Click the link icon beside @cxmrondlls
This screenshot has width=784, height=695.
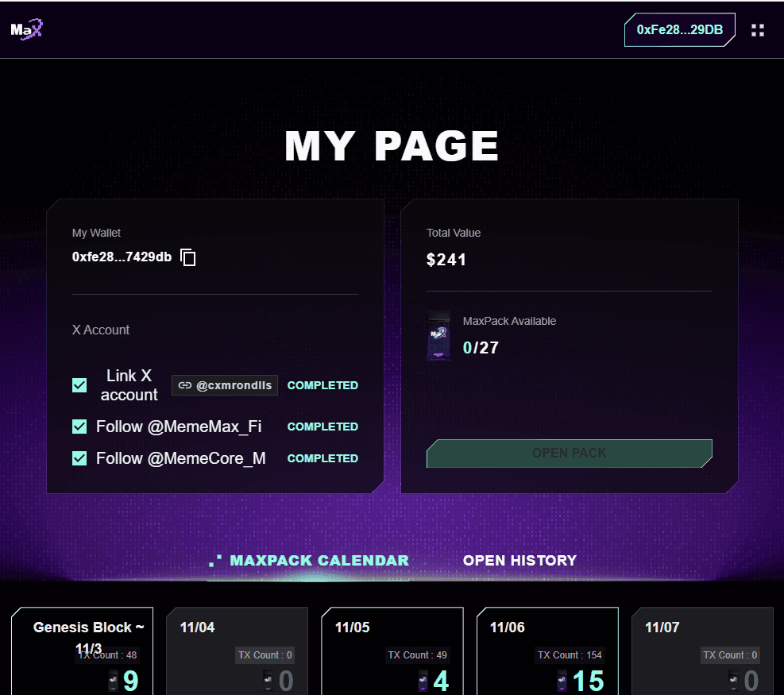pyautogui.click(x=184, y=385)
